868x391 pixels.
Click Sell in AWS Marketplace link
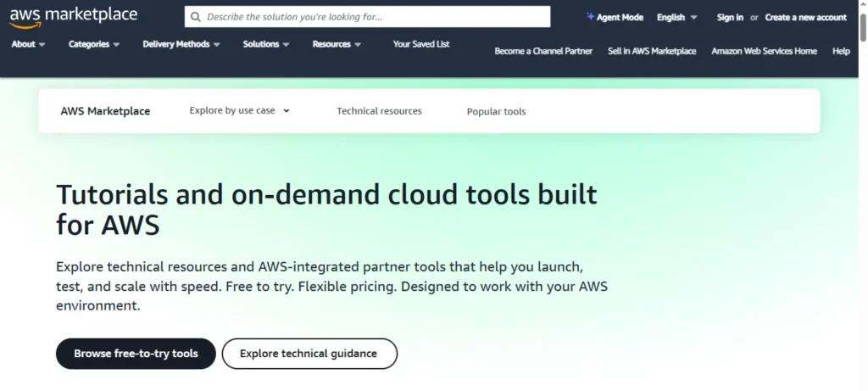pos(652,51)
